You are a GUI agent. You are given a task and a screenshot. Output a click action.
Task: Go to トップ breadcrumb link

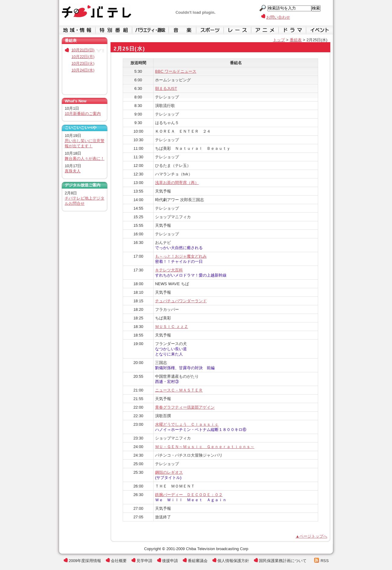[279, 40]
